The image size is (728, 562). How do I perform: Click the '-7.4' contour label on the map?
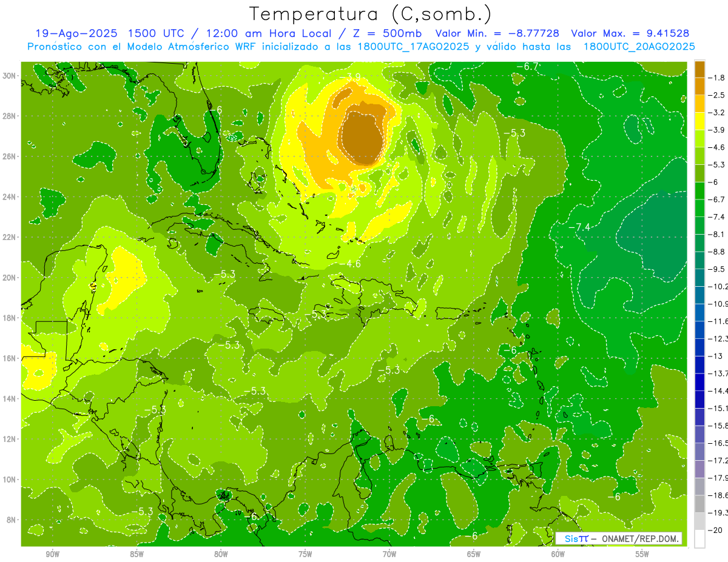tap(579, 227)
